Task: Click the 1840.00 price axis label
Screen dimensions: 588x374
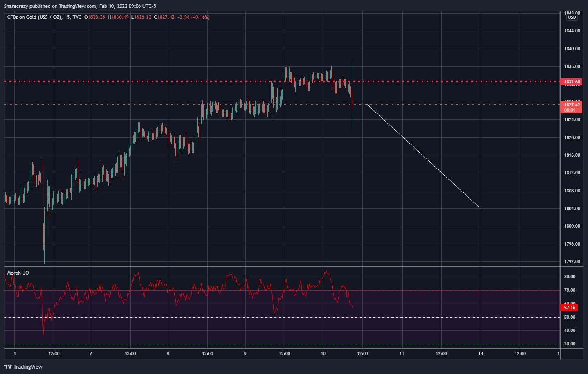Action: (x=572, y=49)
